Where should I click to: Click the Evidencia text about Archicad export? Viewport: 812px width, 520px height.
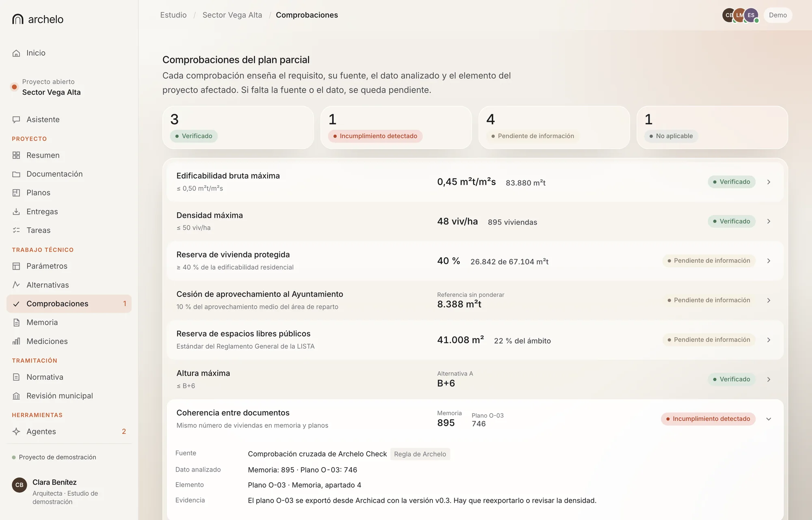422,500
